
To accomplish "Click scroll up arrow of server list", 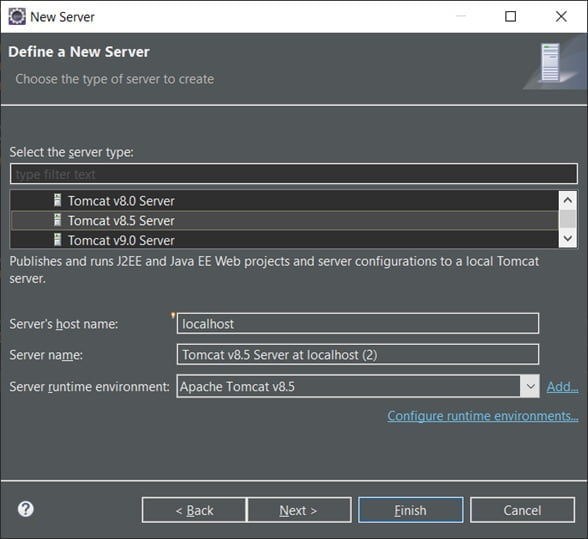I will click(567, 200).
